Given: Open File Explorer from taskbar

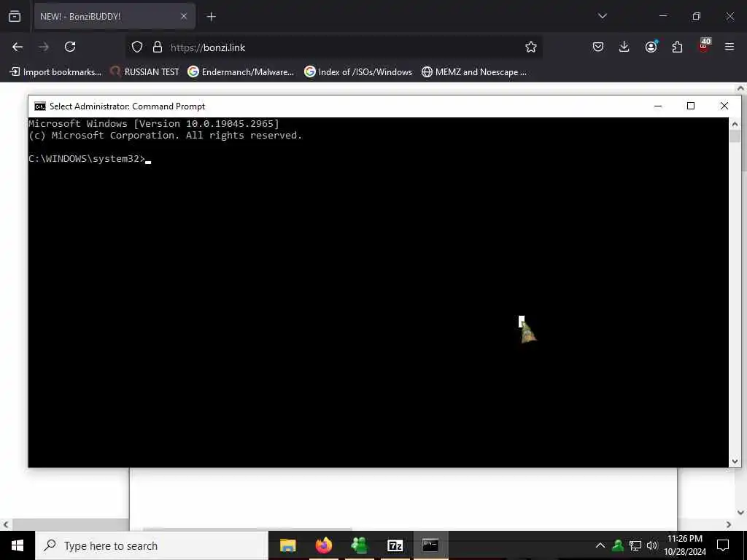Looking at the screenshot, I should 287,545.
